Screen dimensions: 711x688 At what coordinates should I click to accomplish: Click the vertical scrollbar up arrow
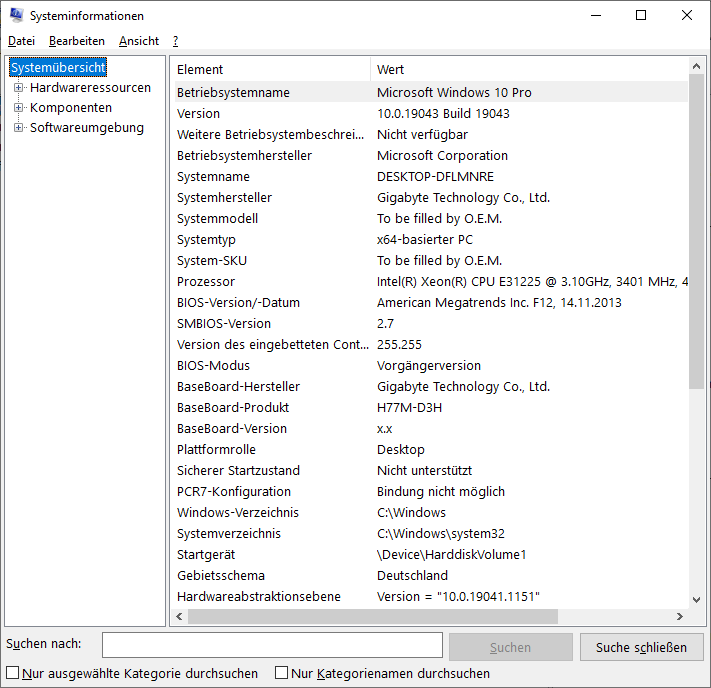(x=696, y=66)
